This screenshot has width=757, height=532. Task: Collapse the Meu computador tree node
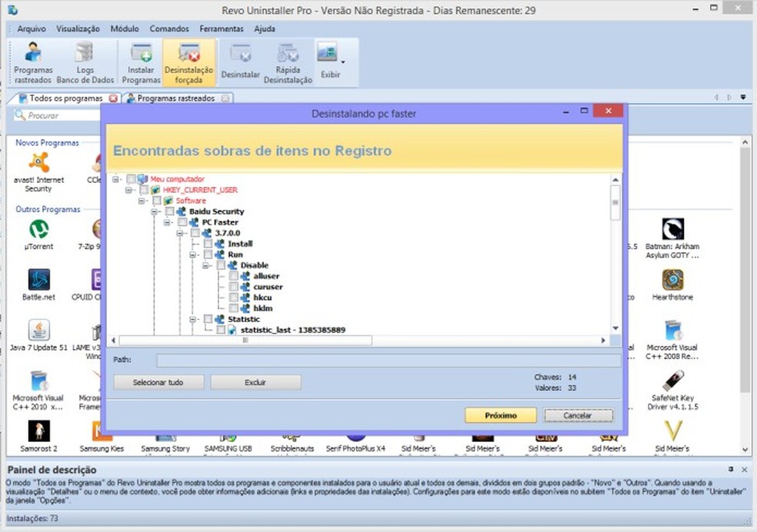pos(115,179)
